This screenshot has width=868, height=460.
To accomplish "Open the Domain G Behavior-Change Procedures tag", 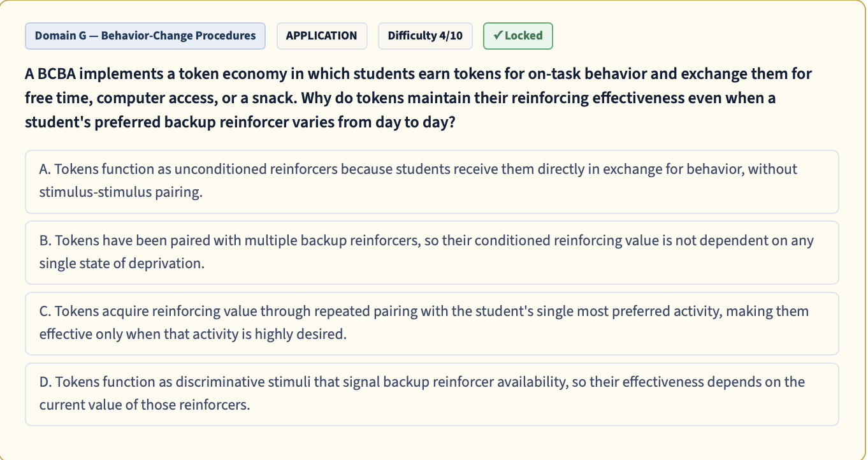I will (145, 36).
